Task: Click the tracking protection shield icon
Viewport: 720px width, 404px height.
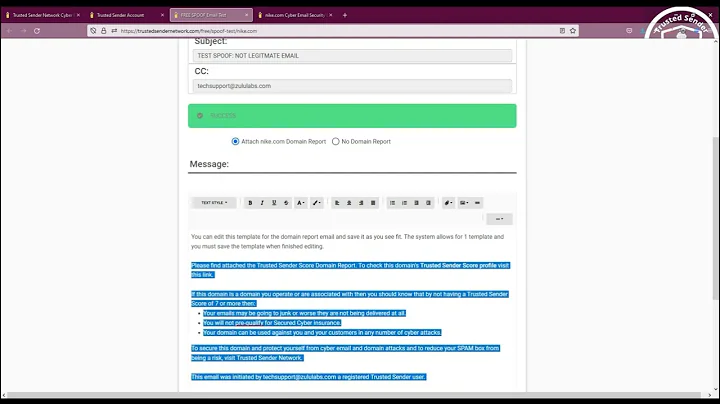Action: click(93, 31)
